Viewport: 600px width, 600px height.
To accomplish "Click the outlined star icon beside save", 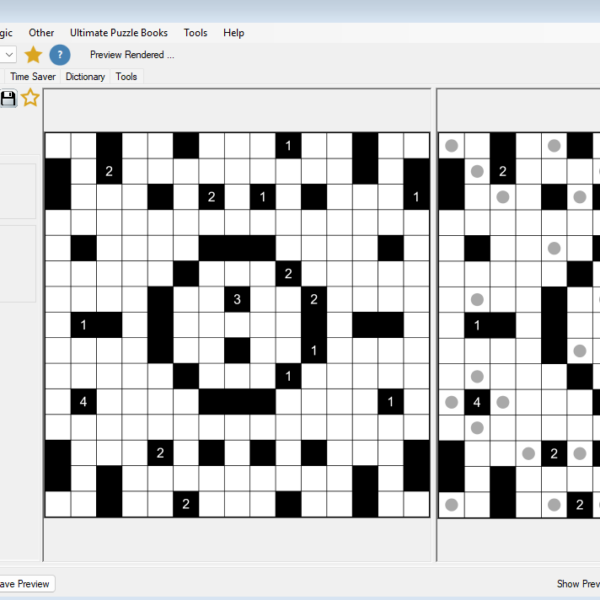I will [31, 98].
